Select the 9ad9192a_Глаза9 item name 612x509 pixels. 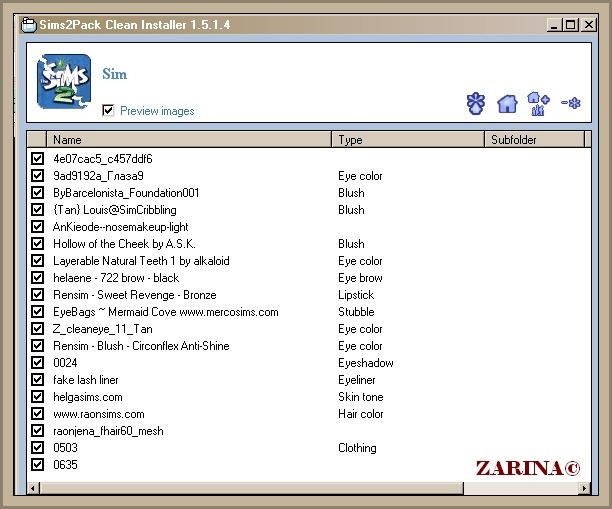(98, 176)
